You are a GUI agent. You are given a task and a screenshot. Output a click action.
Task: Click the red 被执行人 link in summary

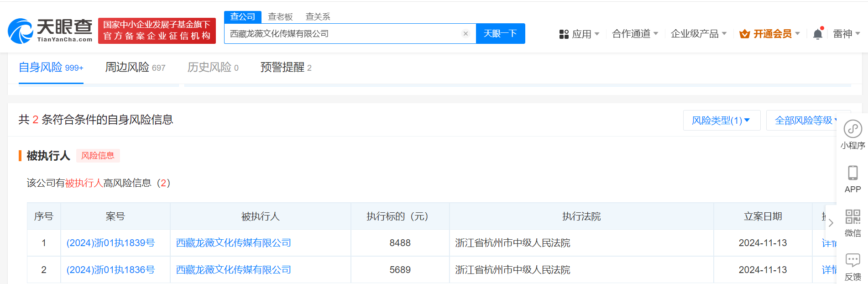(x=84, y=183)
